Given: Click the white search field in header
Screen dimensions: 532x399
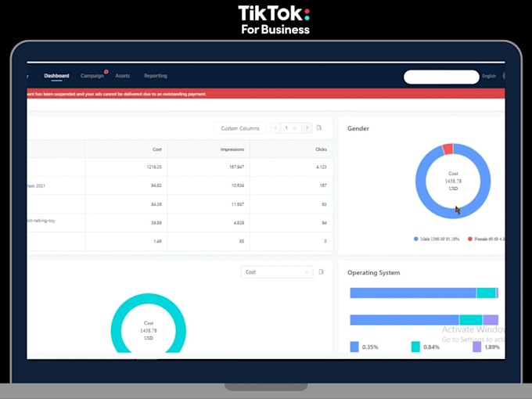Looking at the screenshot, I should pyautogui.click(x=441, y=77).
